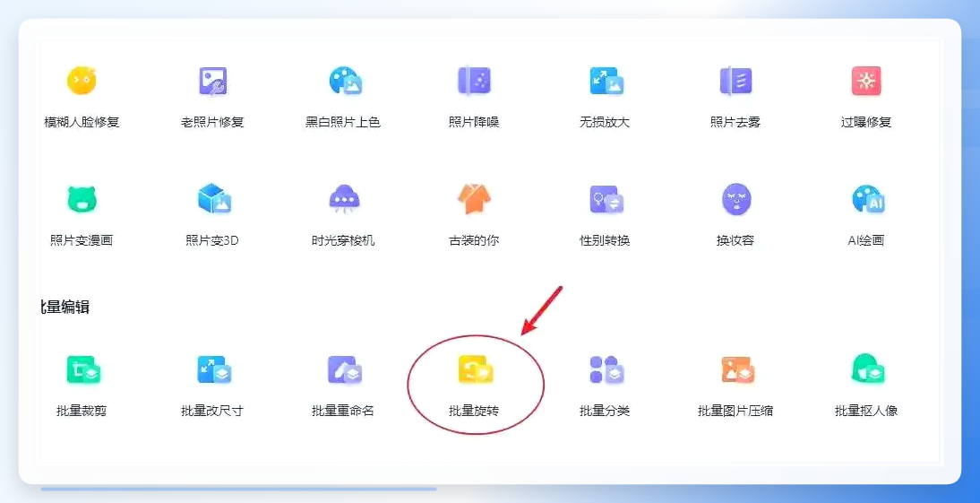
Task: Click the 过曝修复 text label
Action: [866, 122]
